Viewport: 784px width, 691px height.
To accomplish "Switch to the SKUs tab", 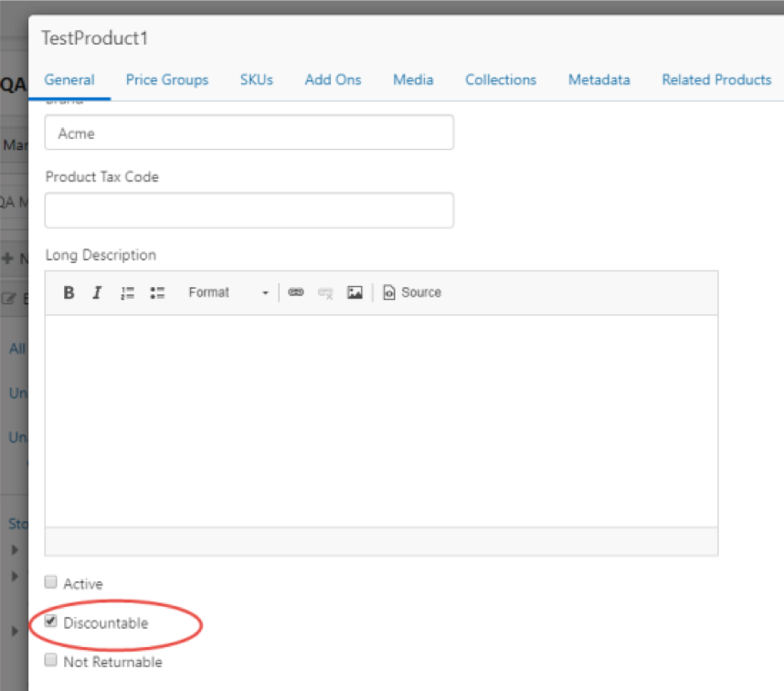I will 257,80.
